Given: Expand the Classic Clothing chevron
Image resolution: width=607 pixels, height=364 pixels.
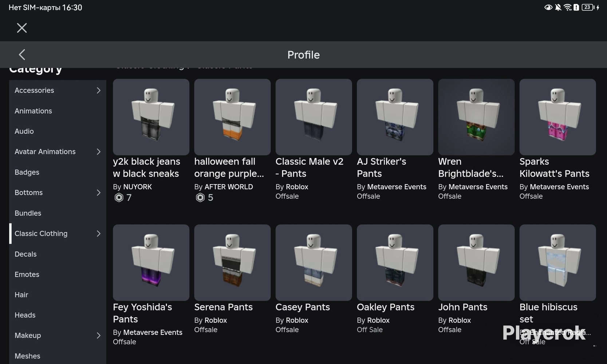Looking at the screenshot, I should 98,233.
